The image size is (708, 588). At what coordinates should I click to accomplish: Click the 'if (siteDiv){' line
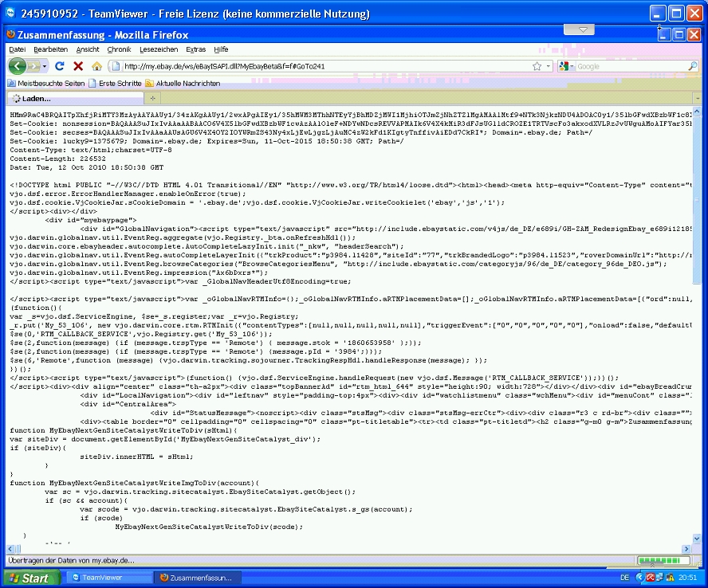pyautogui.click(x=38, y=448)
